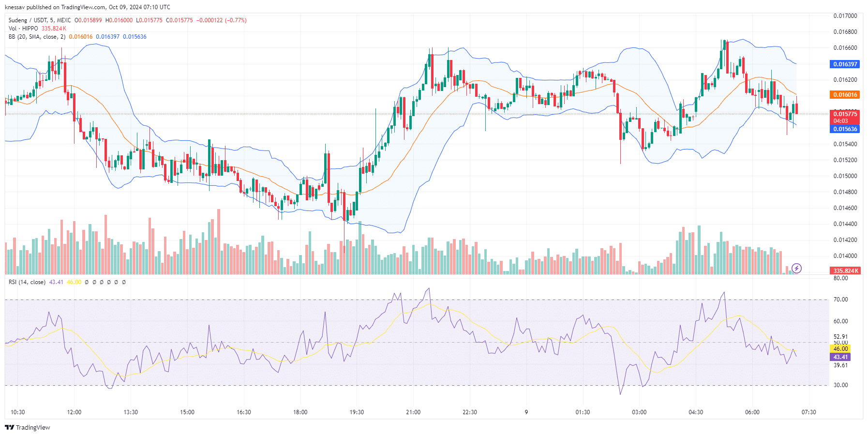Screen dimensions: 868x436
Task: Click the 0.014400 price scale value
Action: (x=845, y=224)
